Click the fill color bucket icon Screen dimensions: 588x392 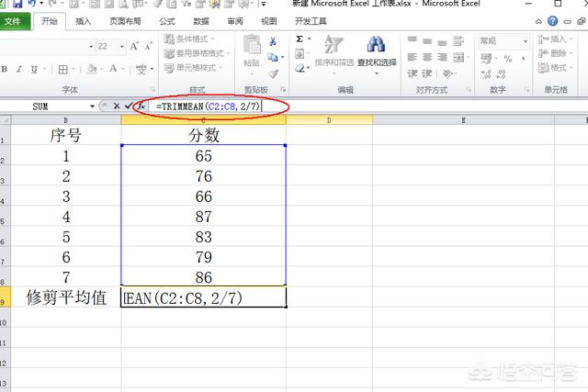coord(92,69)
